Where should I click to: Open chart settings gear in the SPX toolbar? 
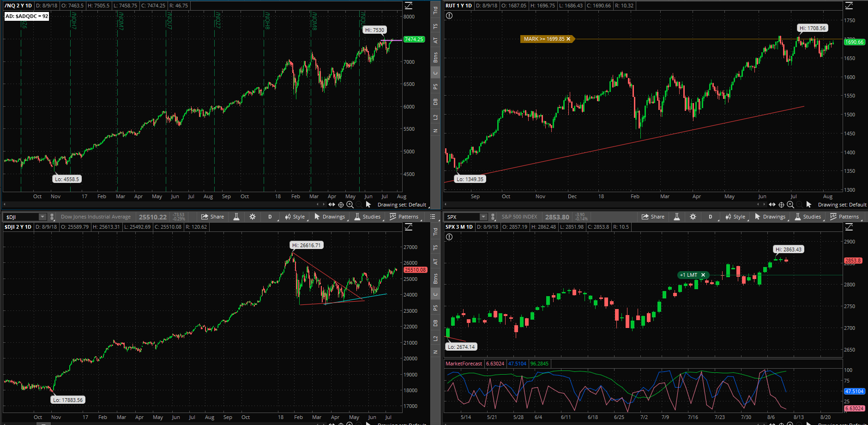(693, 217)
